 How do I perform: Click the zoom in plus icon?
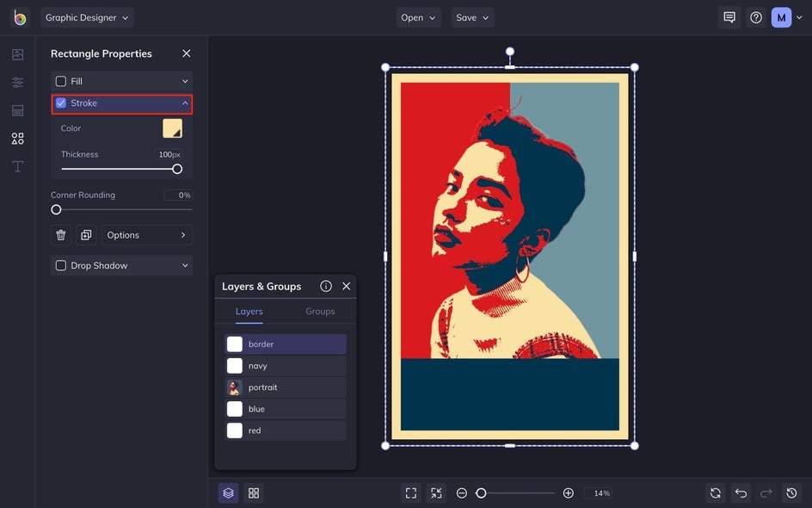(569, 493)
